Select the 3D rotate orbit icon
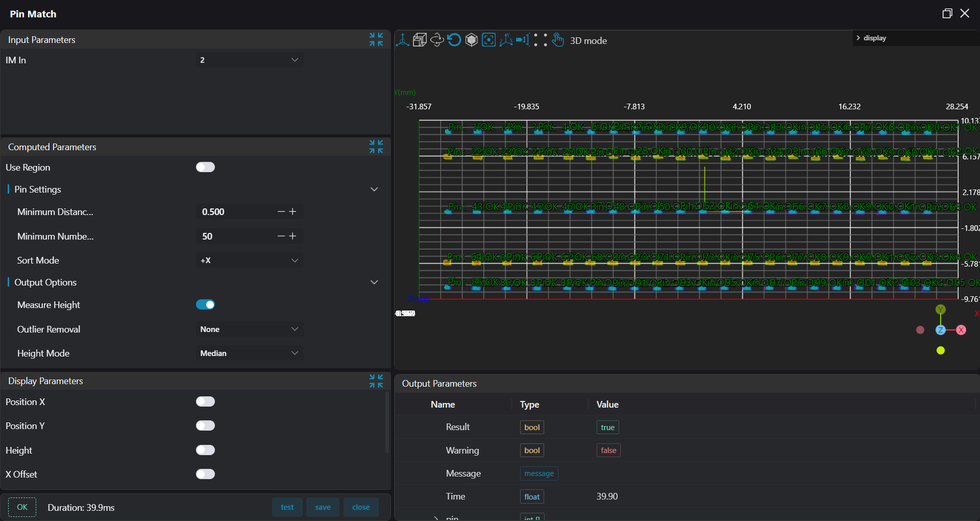Screen dimensions: 980x521 (437, 40)
